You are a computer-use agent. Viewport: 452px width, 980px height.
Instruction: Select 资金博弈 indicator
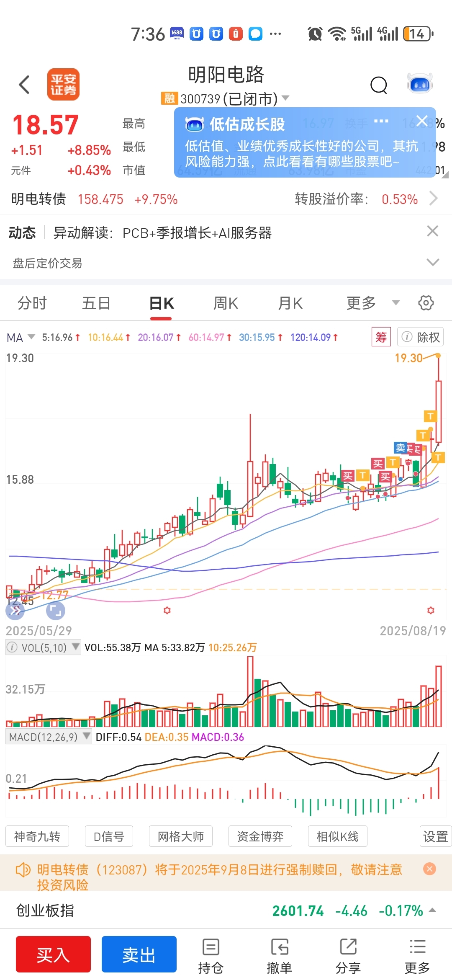pyautogui.click(x=260, y=836)
